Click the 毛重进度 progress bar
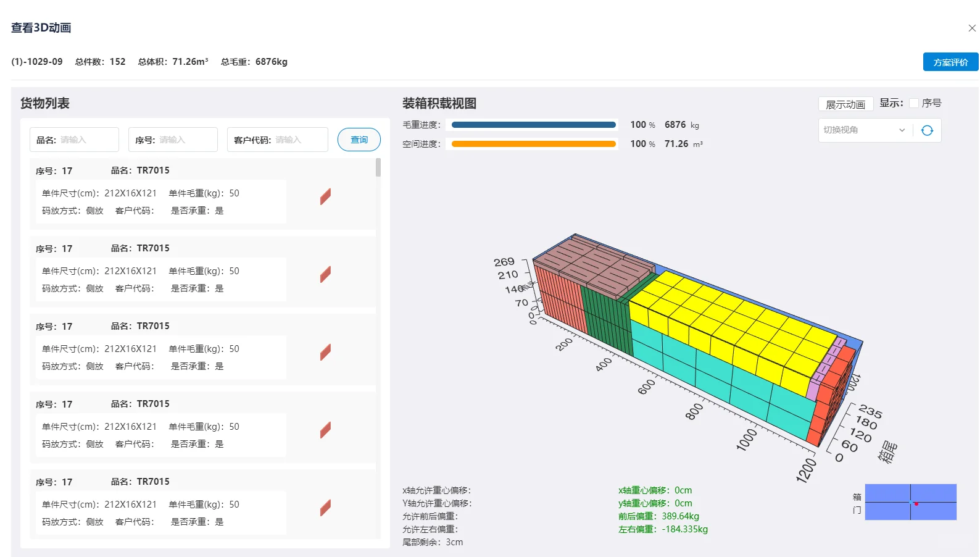The height and width of the screenshot is (557, 980). tap(534, 125)
